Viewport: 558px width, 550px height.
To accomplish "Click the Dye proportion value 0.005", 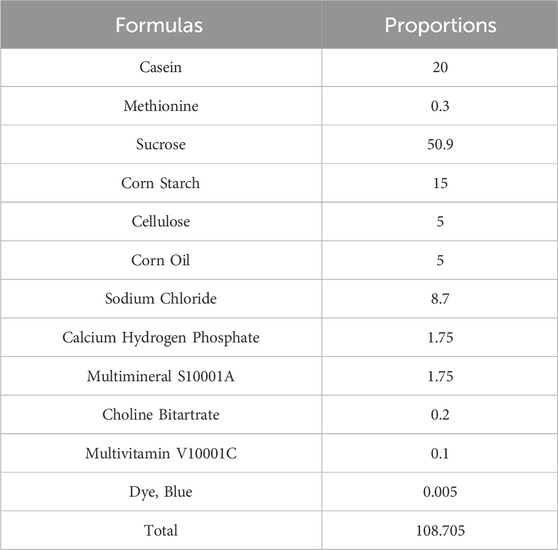I will pos(440,492).
